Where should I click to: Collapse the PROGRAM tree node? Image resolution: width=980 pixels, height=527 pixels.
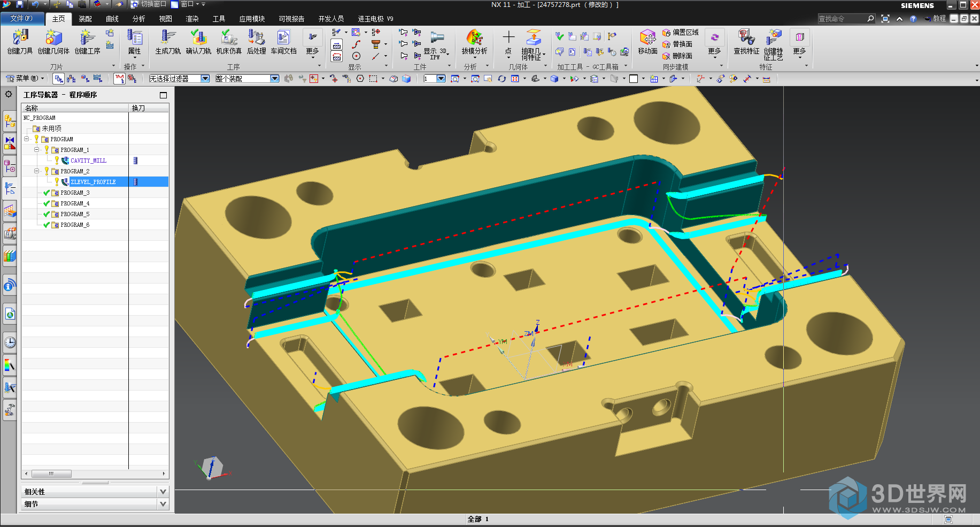(26, 139)
